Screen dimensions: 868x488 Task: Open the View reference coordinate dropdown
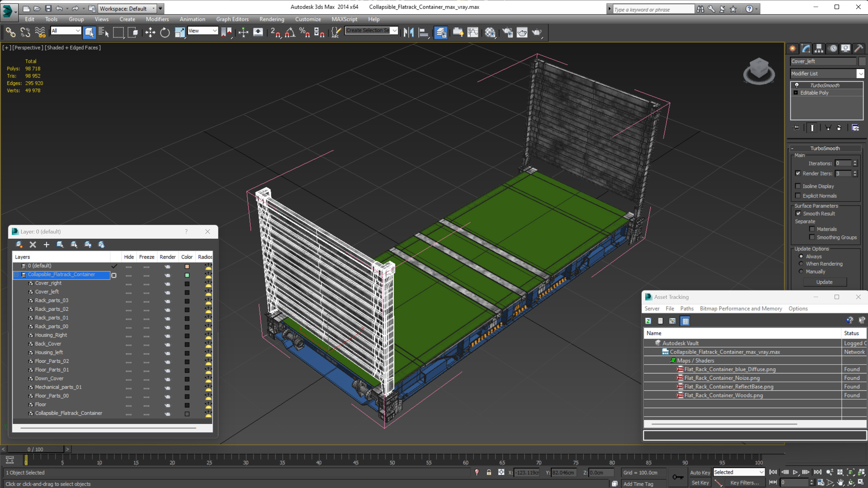(x=203, y=31)
